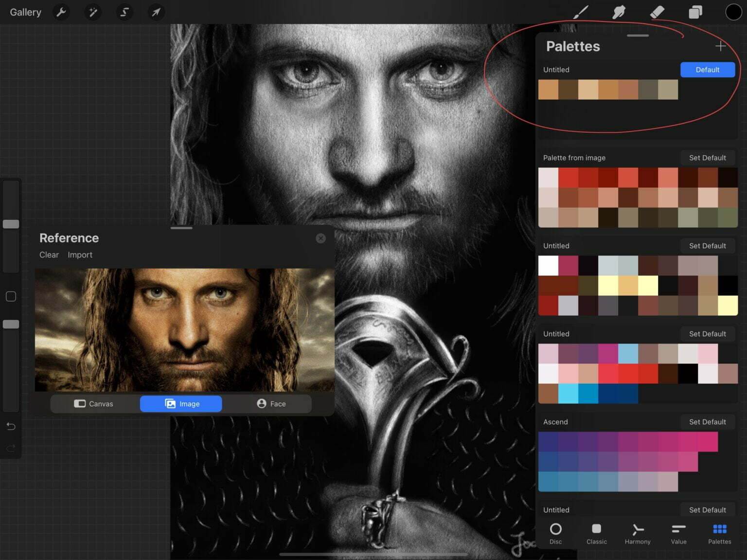Set 'Palette from image' as default
Screen dimensions: 747x560
tap(708, 158)
